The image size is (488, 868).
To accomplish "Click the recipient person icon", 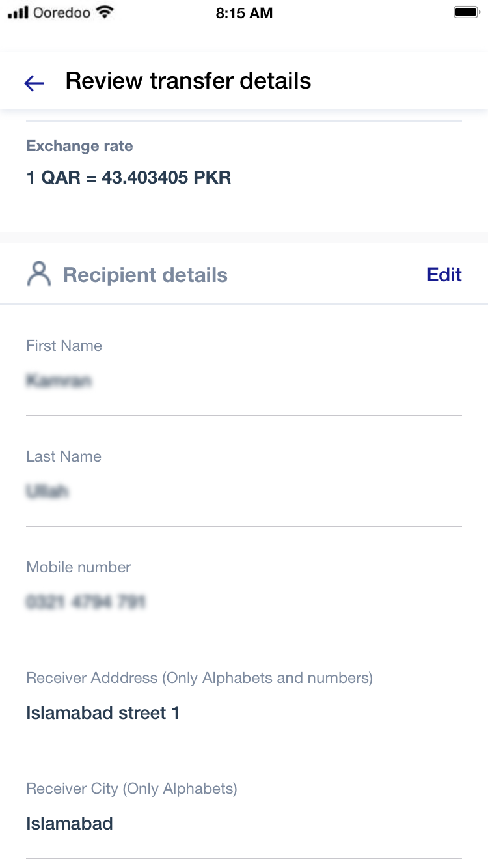I will (39, 274).
